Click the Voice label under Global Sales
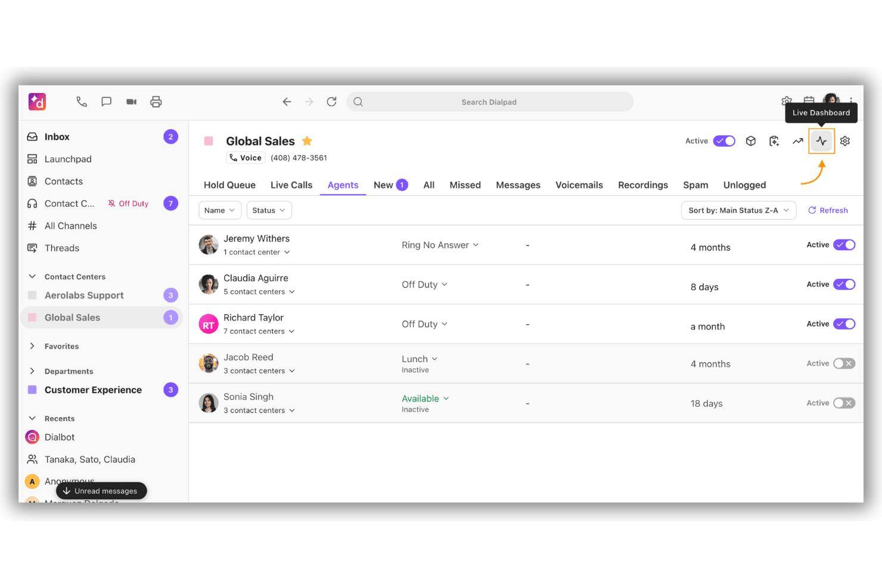882x588 pixels. (246, 158)
